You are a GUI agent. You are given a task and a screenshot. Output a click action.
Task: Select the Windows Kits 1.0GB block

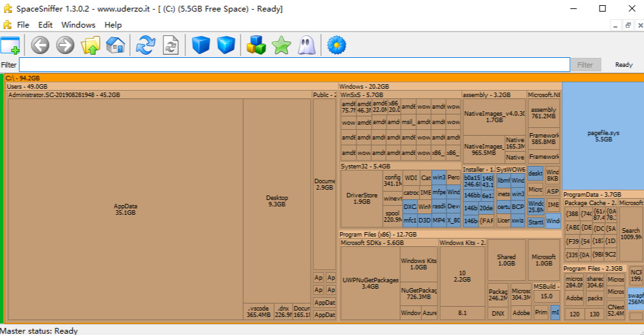[x=419, y=264]
